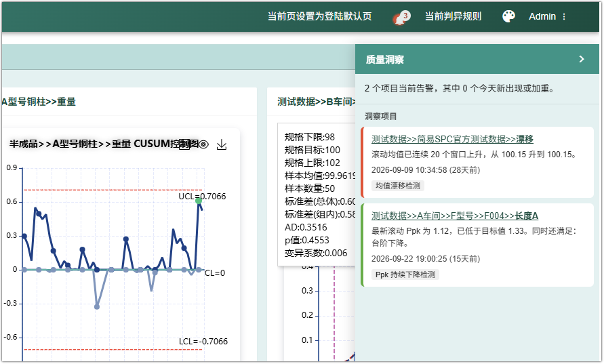604x364 pixels.
Task: Open the Admin vertical dots menu
Action: click(564, 16)
